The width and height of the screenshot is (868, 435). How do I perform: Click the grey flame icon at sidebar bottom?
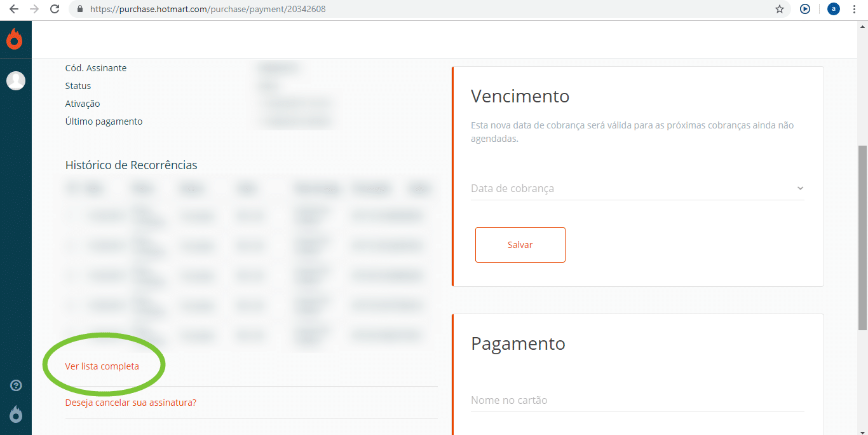pyautogui.click(x=16, y=414)
